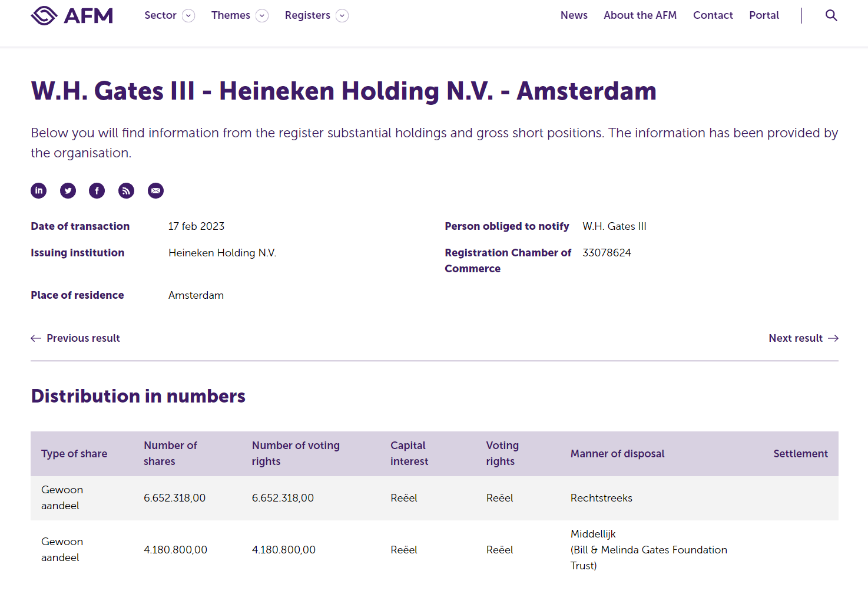868x597 pixels.
Task: Open the News menu item
Action: click(x=574, y=15)
